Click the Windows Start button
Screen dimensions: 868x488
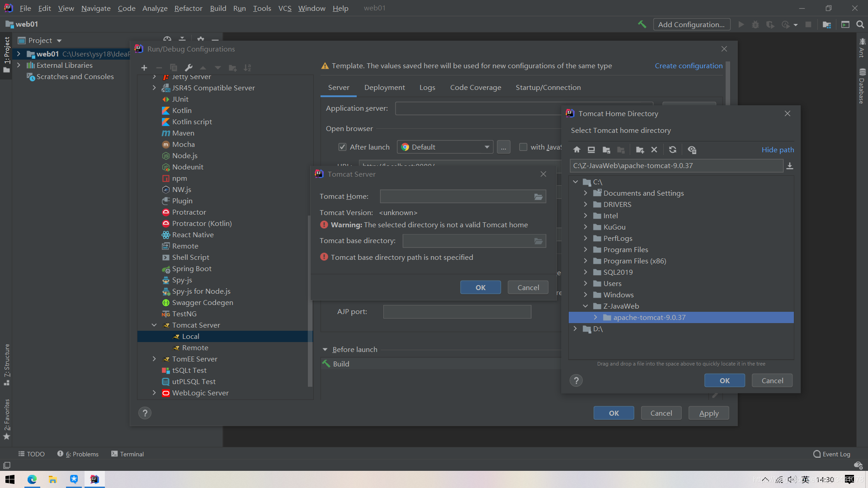coord(10,479)
